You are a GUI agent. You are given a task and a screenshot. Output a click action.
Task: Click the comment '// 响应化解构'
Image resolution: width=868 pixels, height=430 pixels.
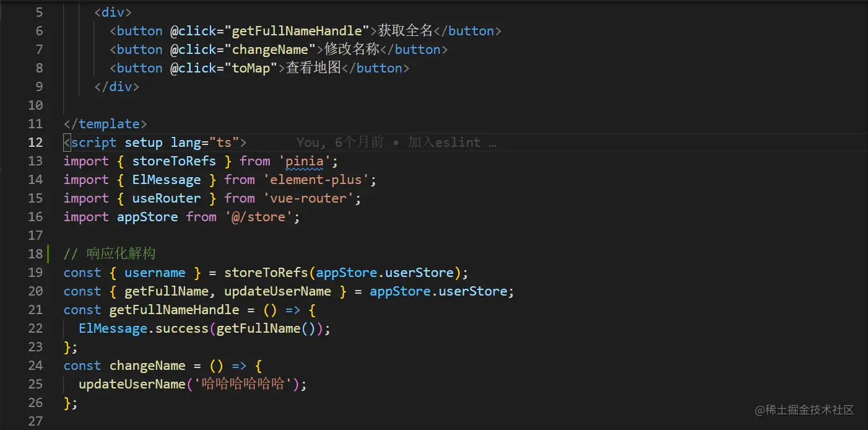click(110, 254)
